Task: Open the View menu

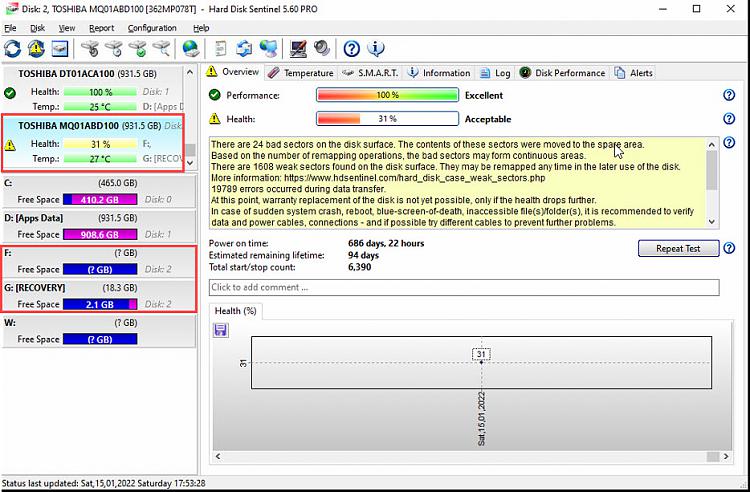Action: [66, 28]
